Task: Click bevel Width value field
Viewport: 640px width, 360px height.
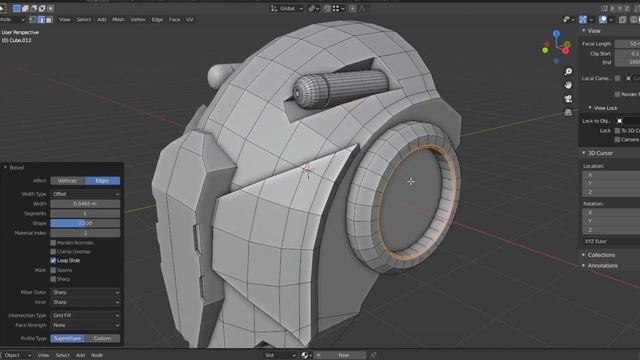Action: tap(85, 204)
